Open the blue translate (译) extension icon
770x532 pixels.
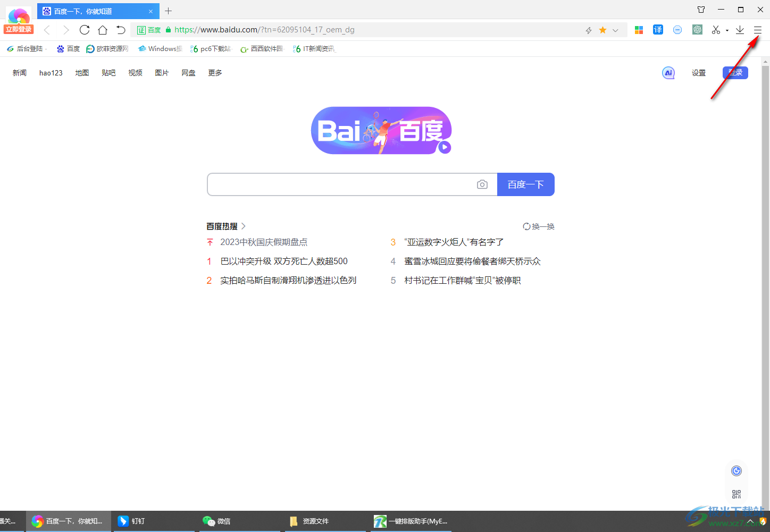point(658,30)
